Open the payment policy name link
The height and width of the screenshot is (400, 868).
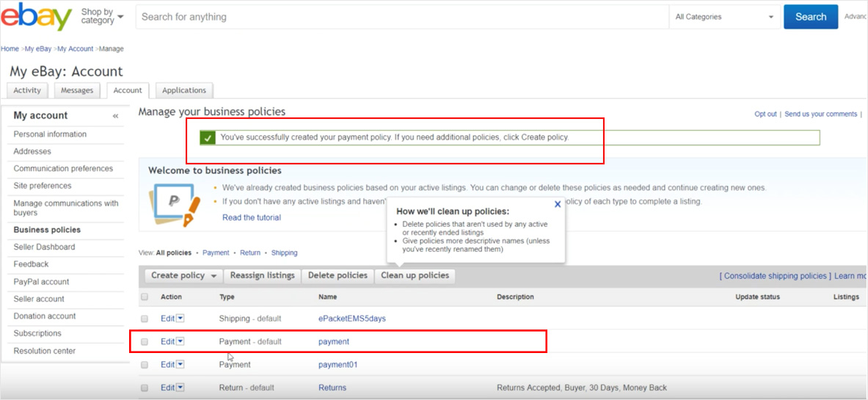tap(334, 342)
